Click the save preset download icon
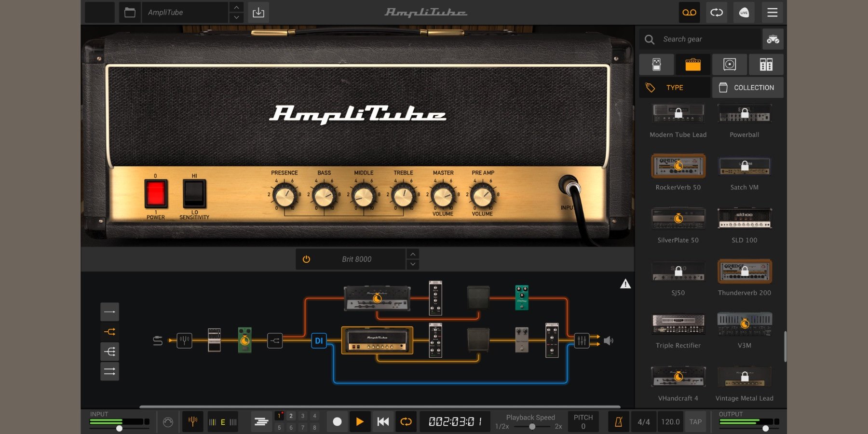The width and height of the screenshot is (868, 434). pos(258,13)
